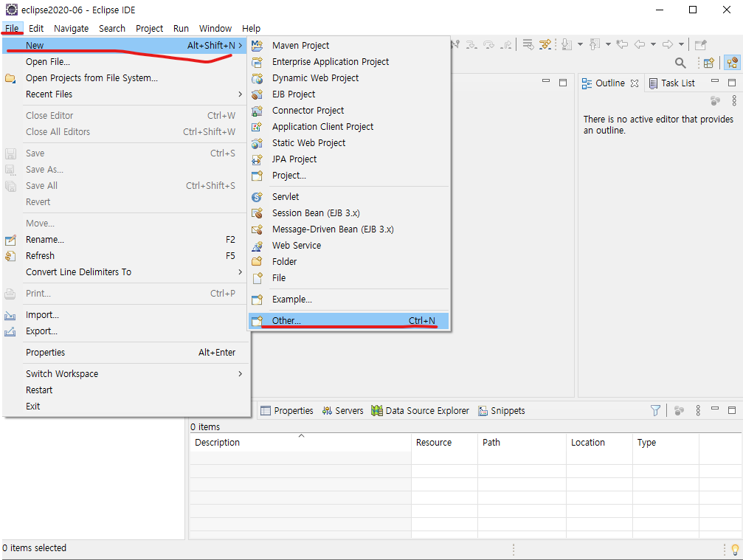Switch to the Servers tab
The image size is (743, 560).
(x=342, y=411)
